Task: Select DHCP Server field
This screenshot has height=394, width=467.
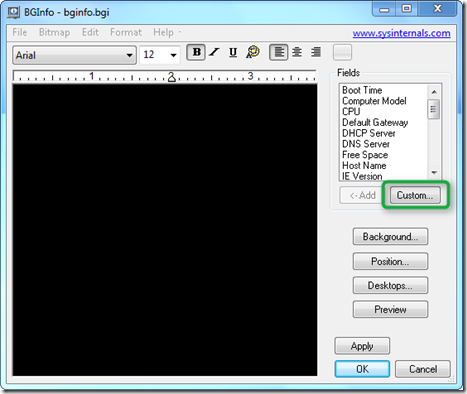Action: click(x=369, y=133)
